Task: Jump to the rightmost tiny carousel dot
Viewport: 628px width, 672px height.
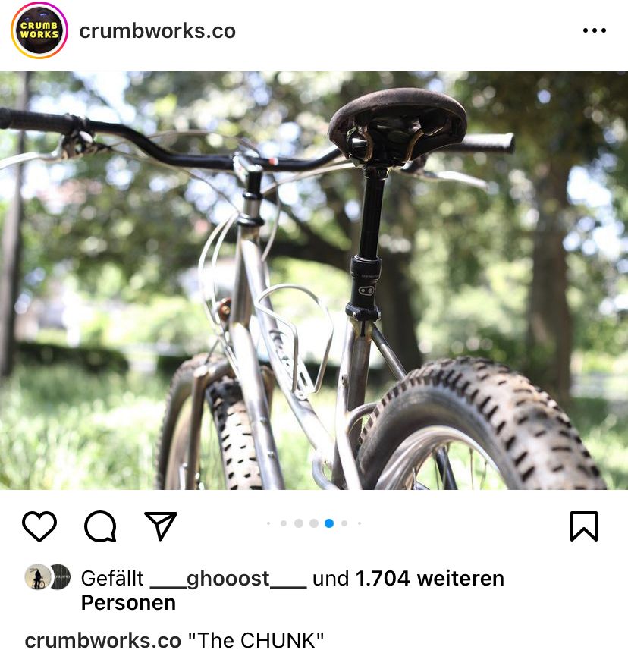Action: coord(360,523)
